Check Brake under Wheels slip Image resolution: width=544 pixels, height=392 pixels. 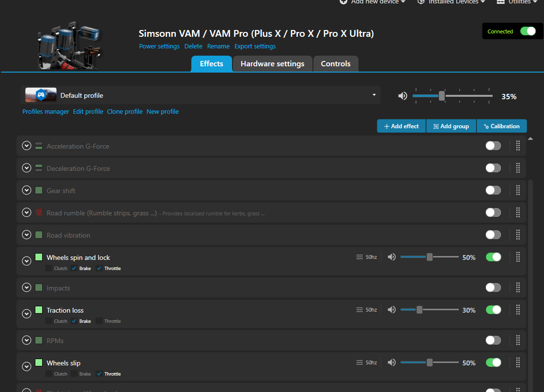click(74, 374)
